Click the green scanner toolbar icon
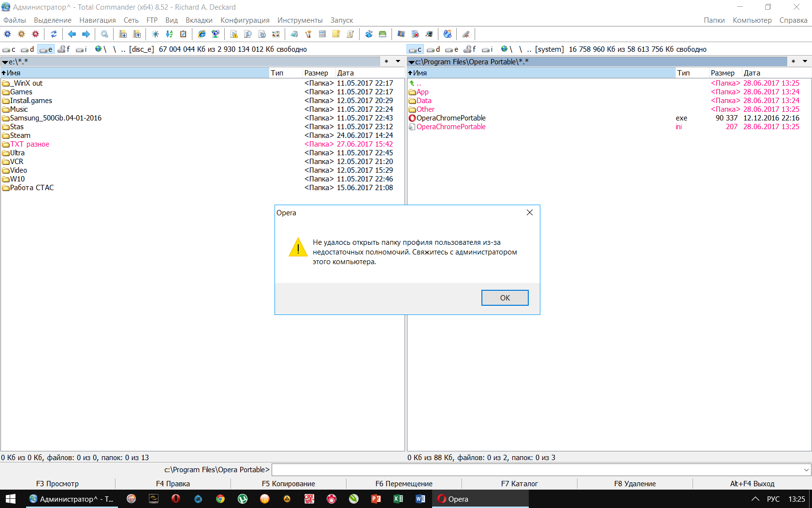The image size is (812, 508). pyautogui.click(x=383, y=34)
